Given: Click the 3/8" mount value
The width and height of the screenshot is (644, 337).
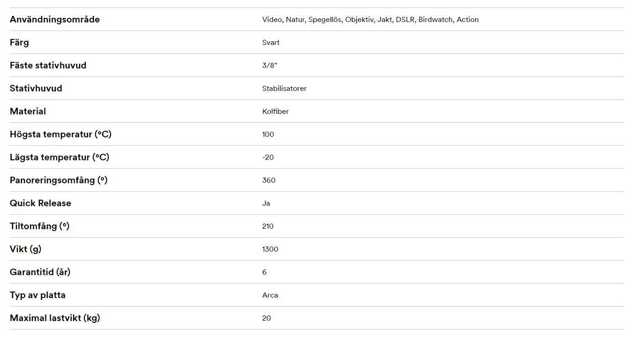Looking at the screenshot, I should [x=270, y=66].
